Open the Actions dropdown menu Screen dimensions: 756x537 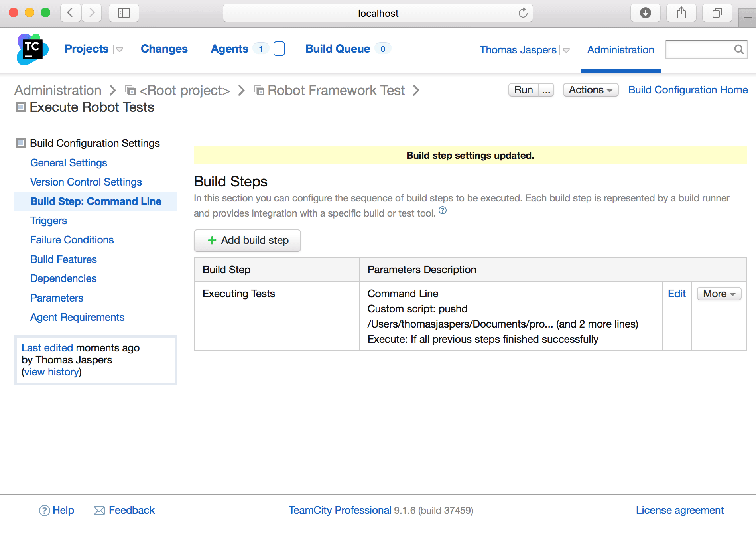point(590,90)
